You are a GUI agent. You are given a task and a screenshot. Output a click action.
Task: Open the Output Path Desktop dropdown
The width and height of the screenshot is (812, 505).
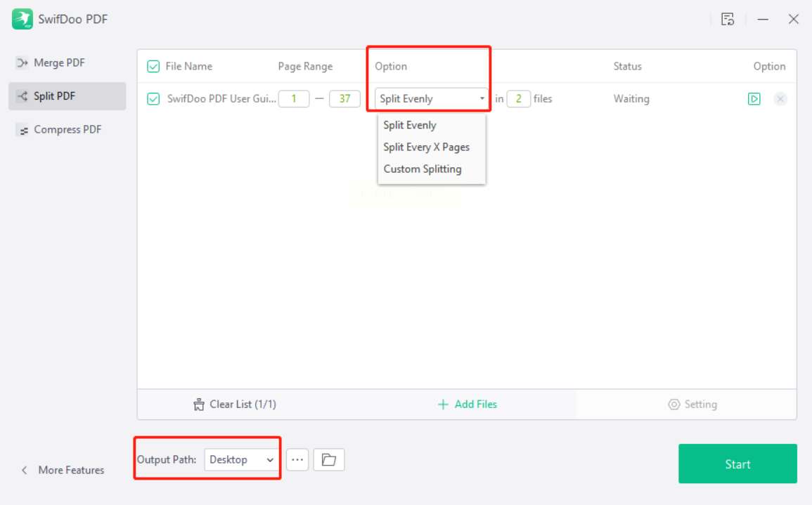pos(241,459)
